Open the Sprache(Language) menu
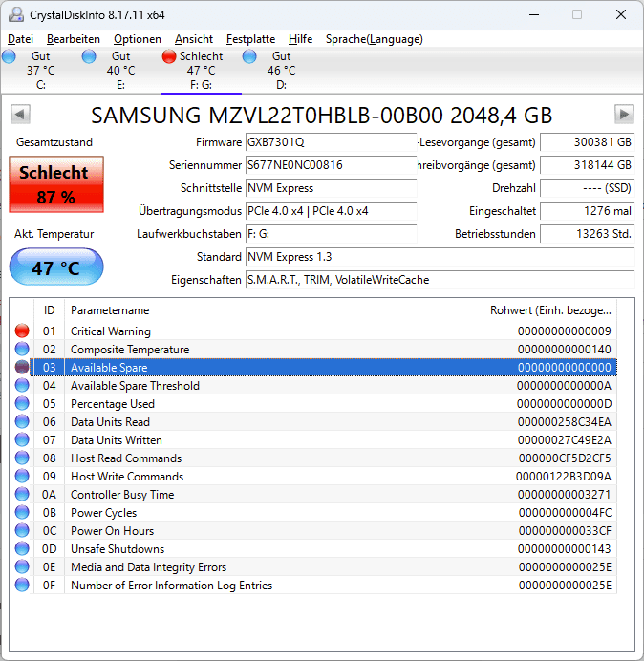This screenshot has height=661, width=644. point(375,39)
